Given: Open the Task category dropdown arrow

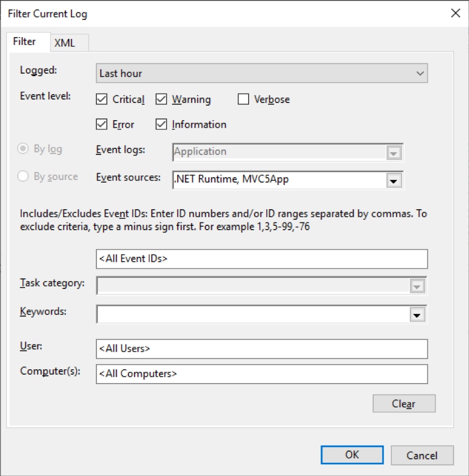Looking at the screenshot, I should click(416, 286).
